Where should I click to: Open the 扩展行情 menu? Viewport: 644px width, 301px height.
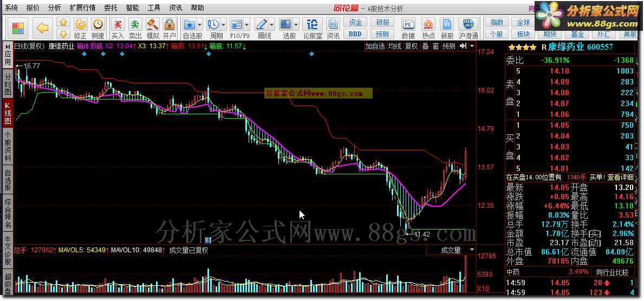pos(82,8)
